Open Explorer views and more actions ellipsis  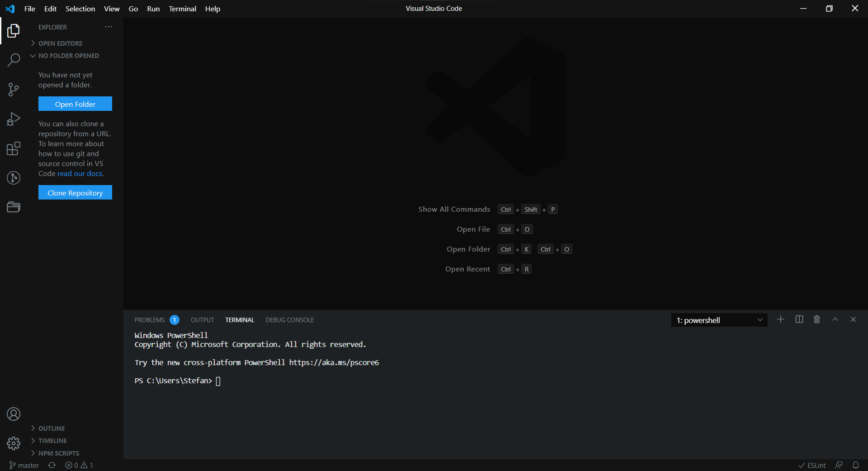[x=108, y=27]
